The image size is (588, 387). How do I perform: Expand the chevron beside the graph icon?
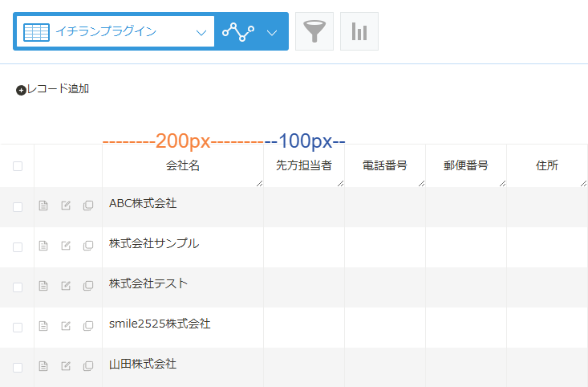tap(272, 33)
